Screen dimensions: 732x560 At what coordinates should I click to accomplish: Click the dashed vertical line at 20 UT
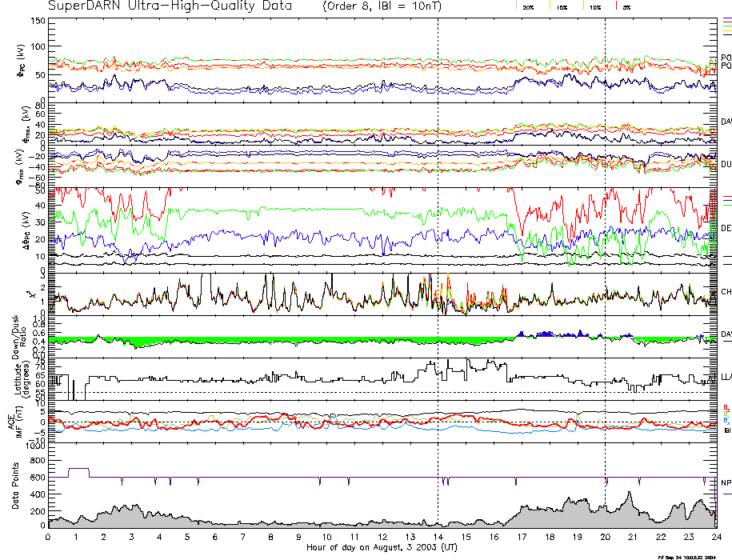[x=605, y=240]
